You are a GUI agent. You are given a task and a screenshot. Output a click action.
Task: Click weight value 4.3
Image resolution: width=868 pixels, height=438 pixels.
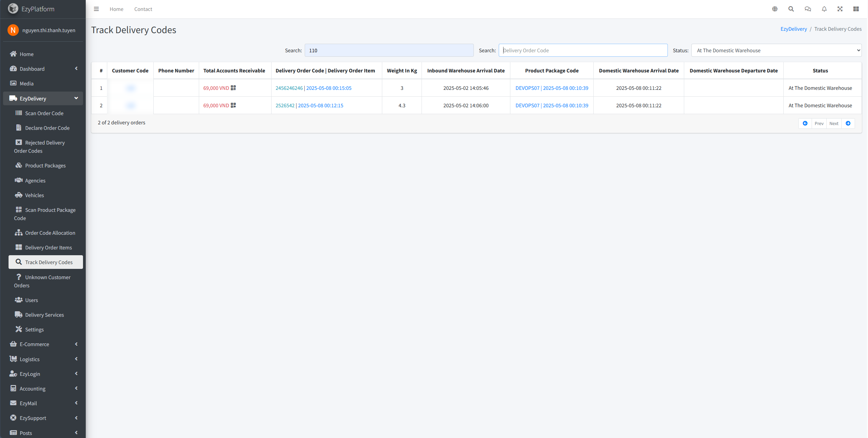402,106
